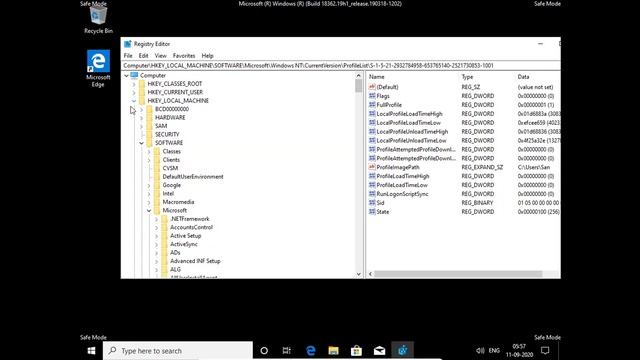Open Task View on the taskbar

287,351
